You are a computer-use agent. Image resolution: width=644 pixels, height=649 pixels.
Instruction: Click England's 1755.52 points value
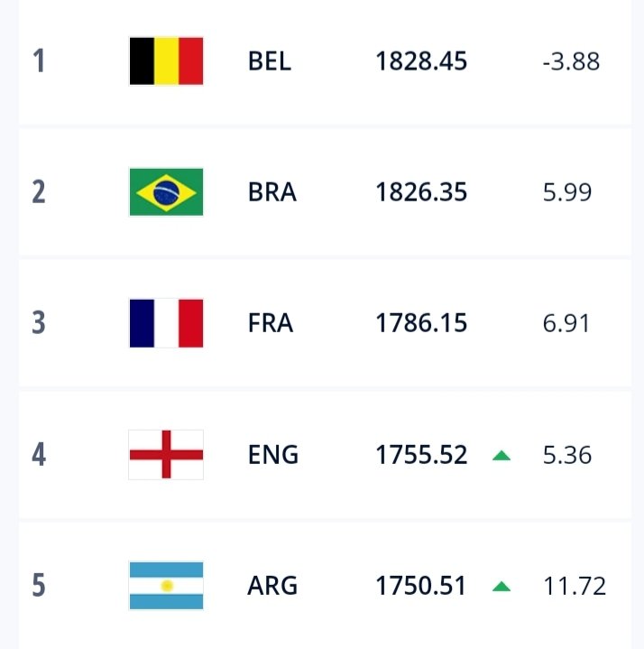(421, 454)
